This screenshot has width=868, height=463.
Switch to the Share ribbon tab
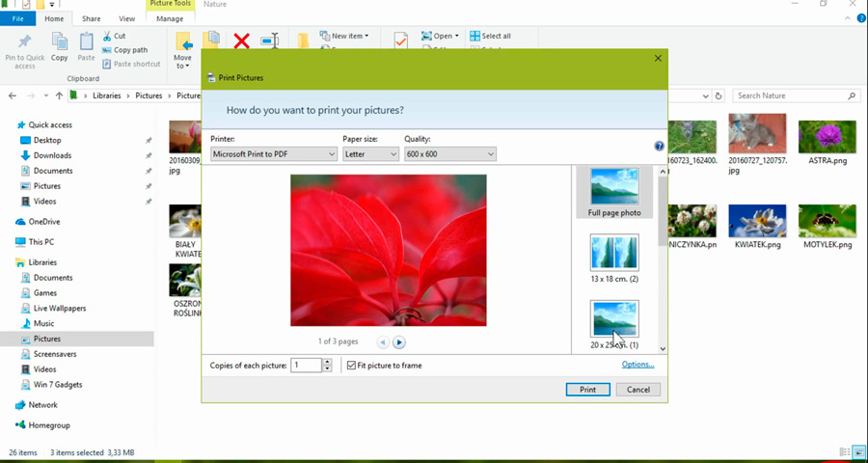point(92,18)
